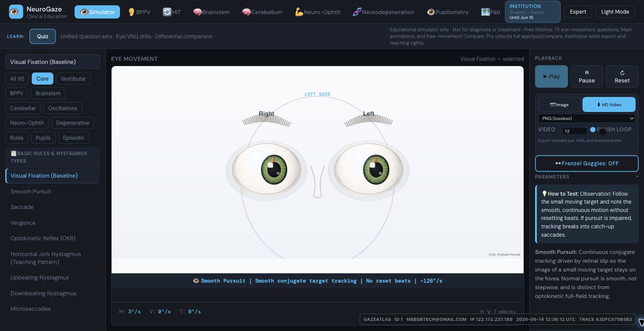The image size is (644, 331).
Task: Click the ear icon beside BPPV
Action: tap(131, 12)
